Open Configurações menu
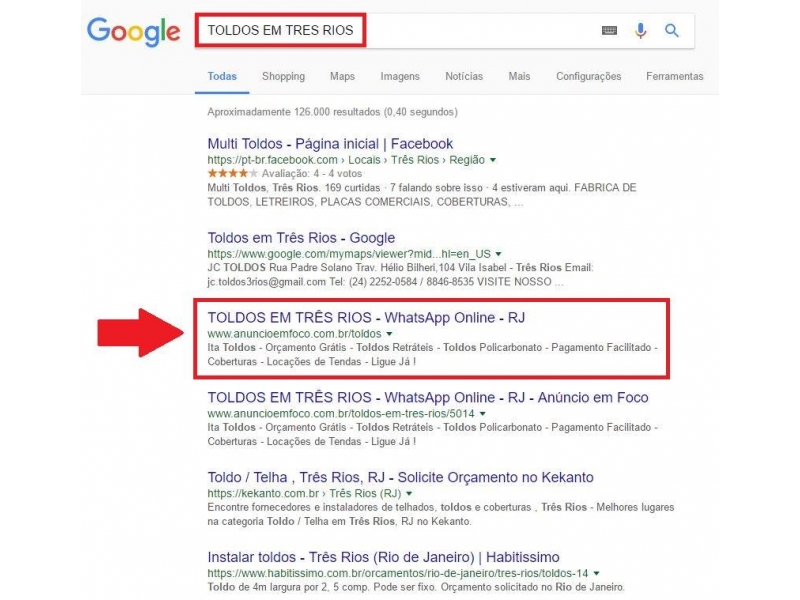This screenshot has width=800, height=600. click(588, 76)
